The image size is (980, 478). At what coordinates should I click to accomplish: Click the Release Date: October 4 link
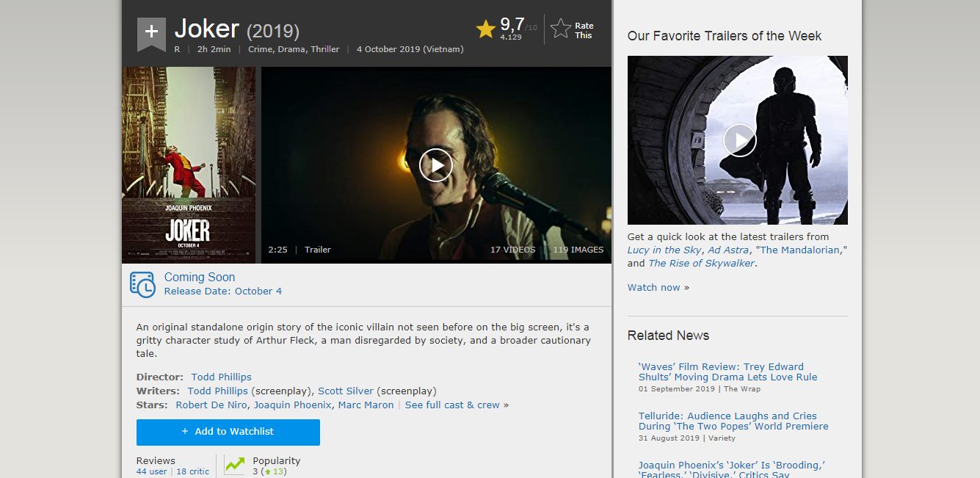pyautogui.click(x=222, y=291)
